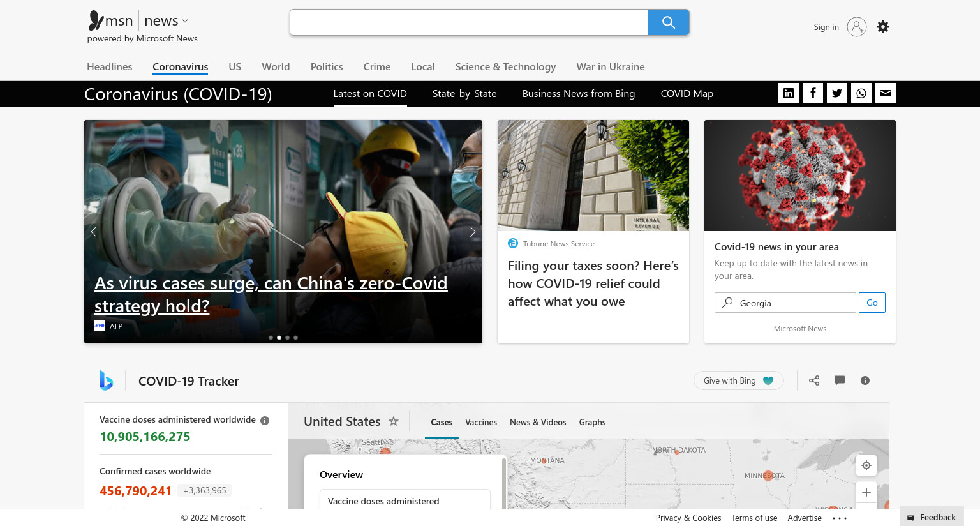Click the Bing logo in tracker
This screenshot has width=980, height=526.
click(106, 380)
